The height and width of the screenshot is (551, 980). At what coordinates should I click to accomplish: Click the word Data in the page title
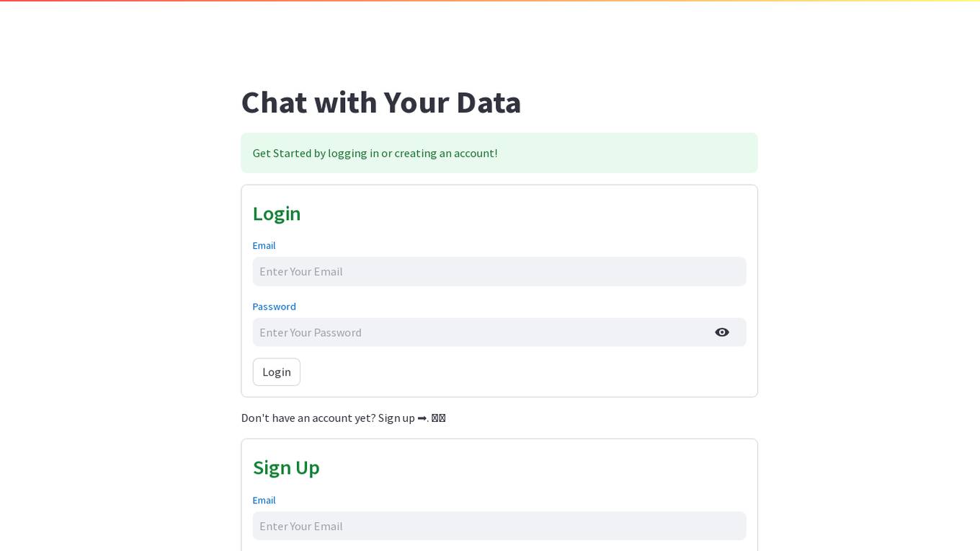tap(489, 102)
